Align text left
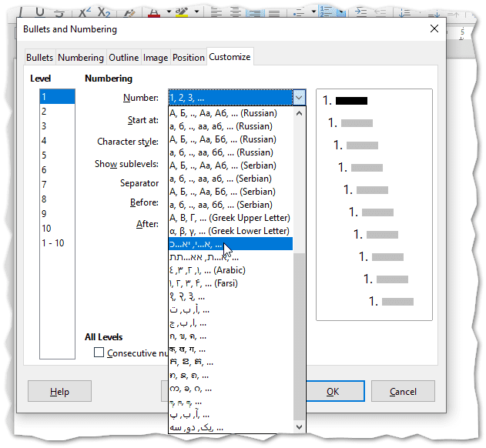 [216, 12]
